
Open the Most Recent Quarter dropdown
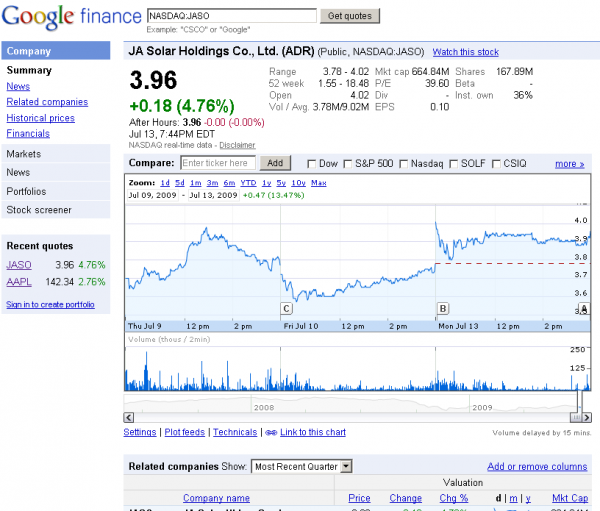click(x=302, y=466)
